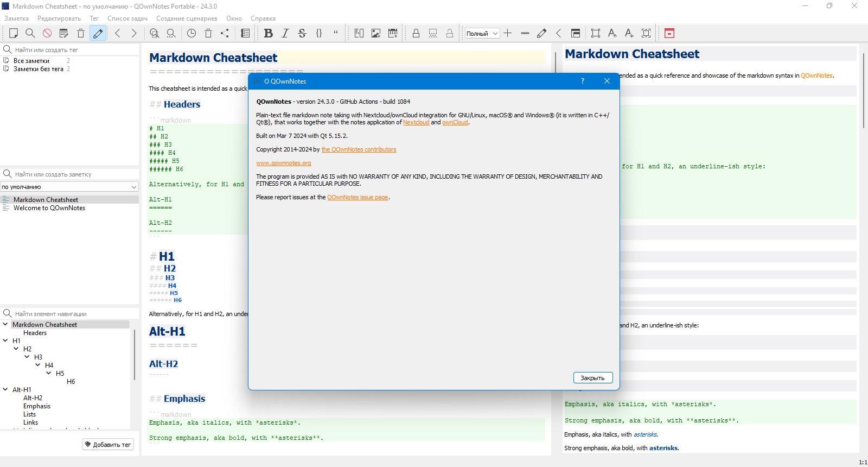
Task: Remove workspace with the minus icon
Action: (525, 33)
